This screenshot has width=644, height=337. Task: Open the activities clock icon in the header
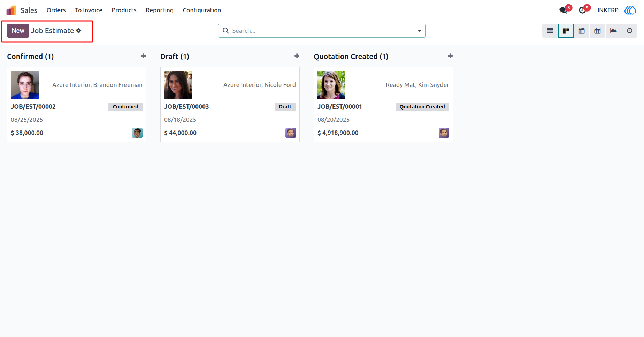point(582,10)
